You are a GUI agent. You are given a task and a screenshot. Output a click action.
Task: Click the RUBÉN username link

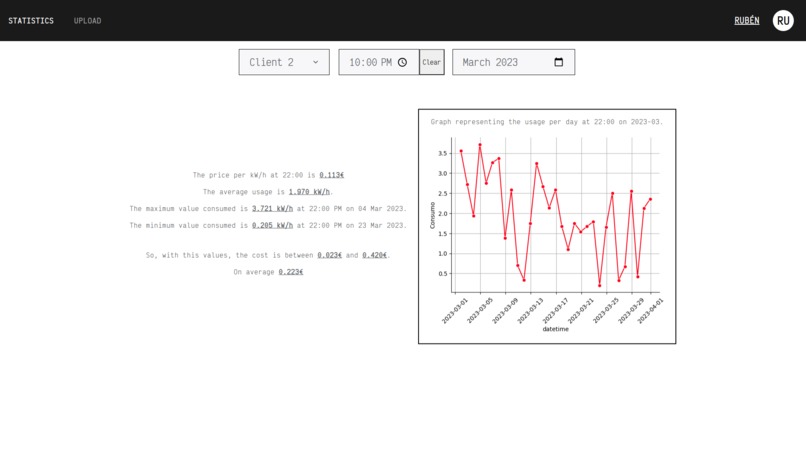[x=746, y=21]
